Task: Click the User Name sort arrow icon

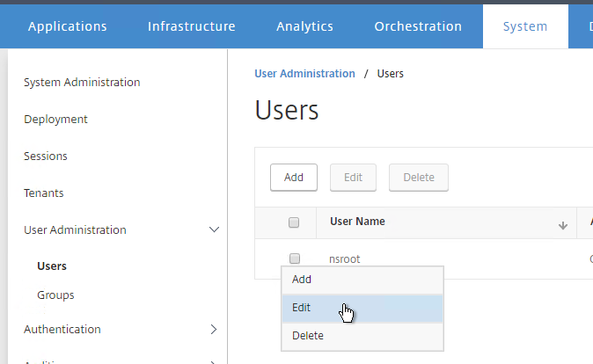Action: (563, 226)
